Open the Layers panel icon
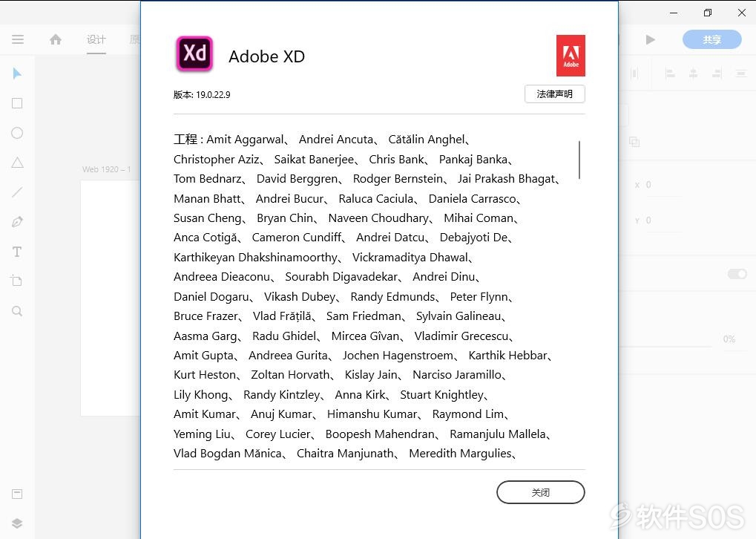 (x=17, y=523)
